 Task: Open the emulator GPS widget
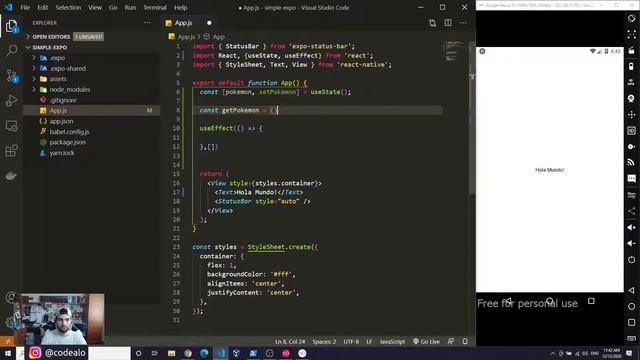631,82
